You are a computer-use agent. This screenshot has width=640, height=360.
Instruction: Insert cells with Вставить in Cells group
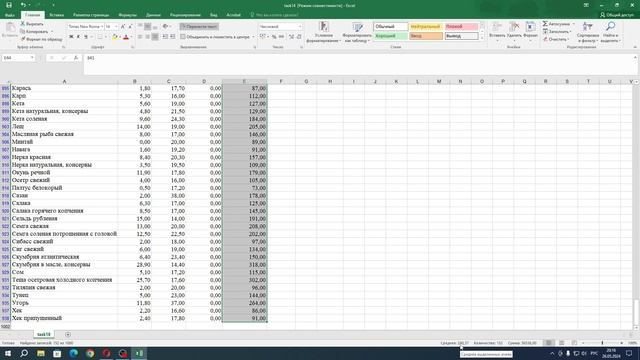point(497,32)
